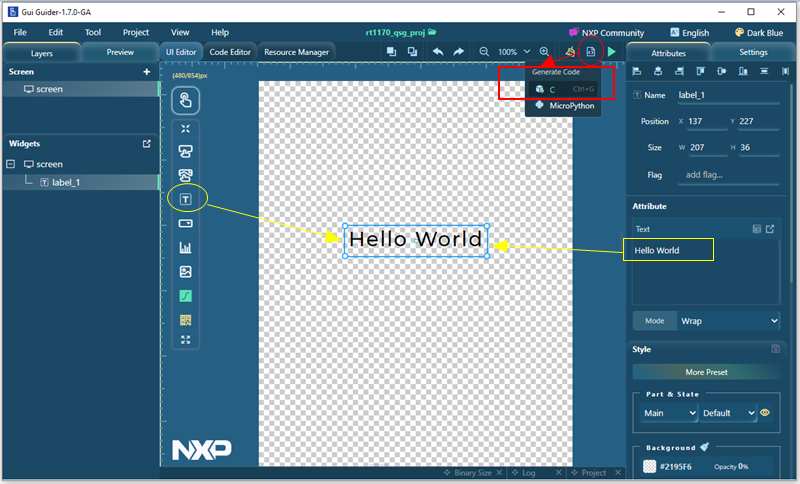
Task: Open the File menu
Action: 20,32
